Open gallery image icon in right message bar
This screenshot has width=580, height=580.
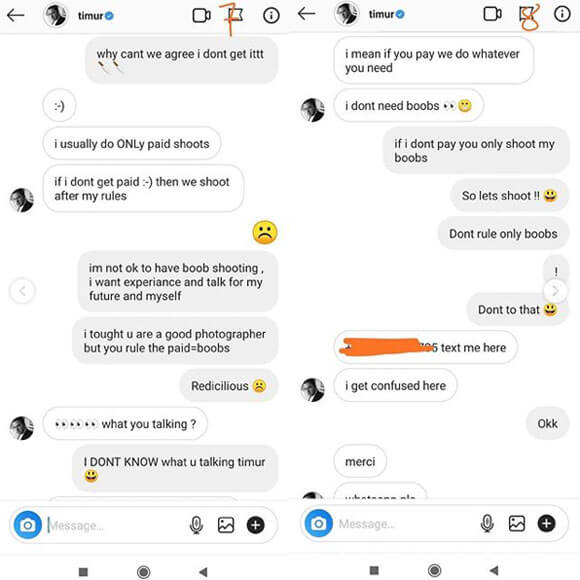517,523
